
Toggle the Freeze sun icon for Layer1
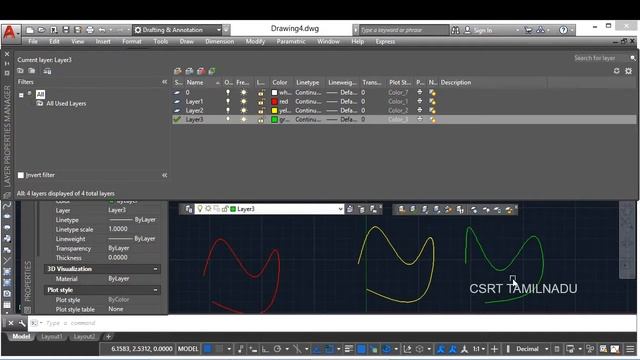tap(244, 101)
